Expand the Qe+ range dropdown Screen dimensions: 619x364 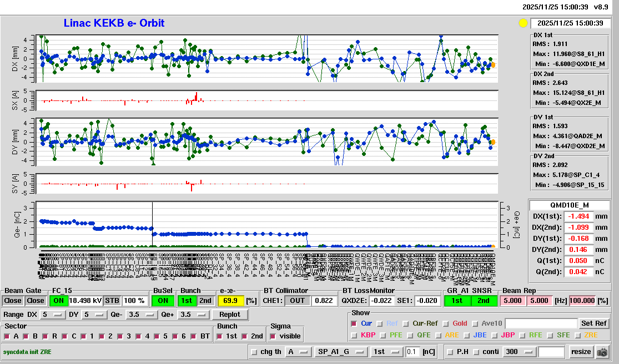coord(193,315)
